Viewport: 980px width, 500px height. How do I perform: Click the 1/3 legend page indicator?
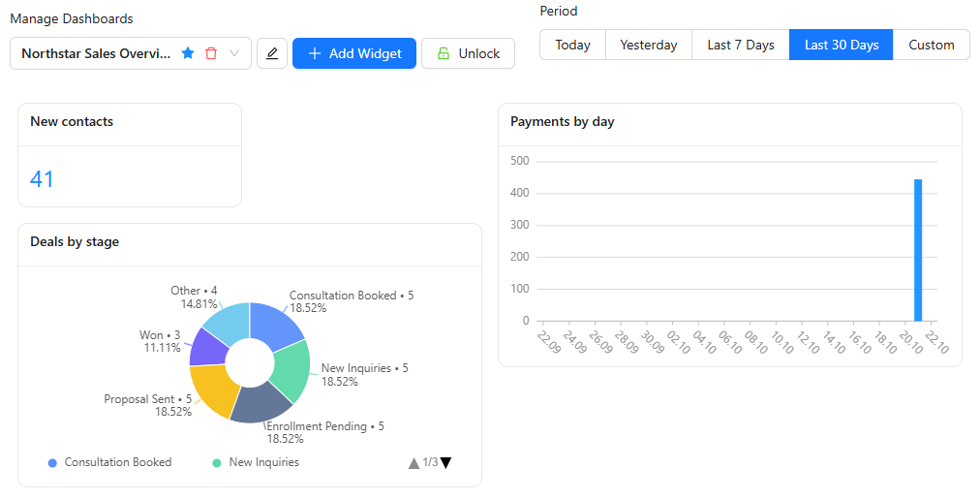(x=430, y=462)
